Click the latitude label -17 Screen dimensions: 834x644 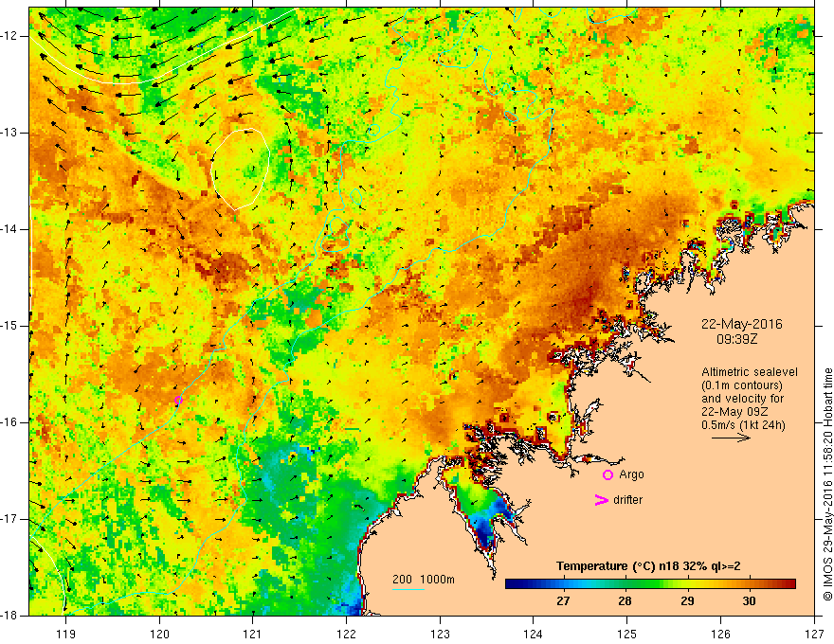9,519
